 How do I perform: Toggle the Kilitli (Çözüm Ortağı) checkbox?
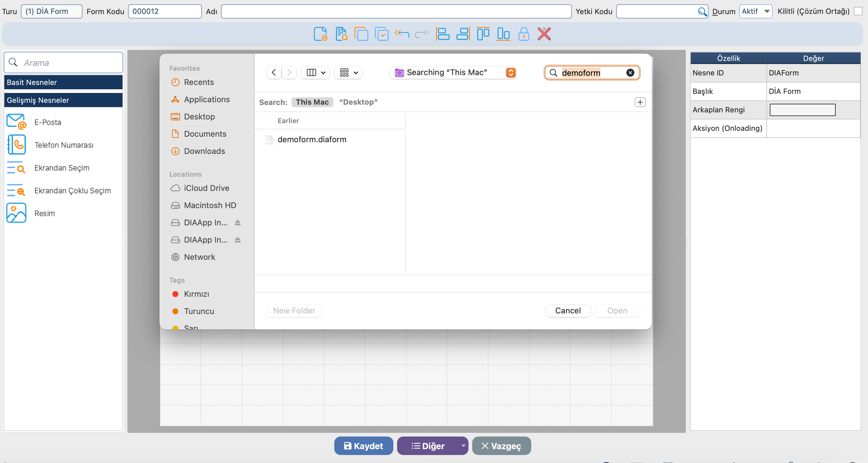(x=858, y=11)
